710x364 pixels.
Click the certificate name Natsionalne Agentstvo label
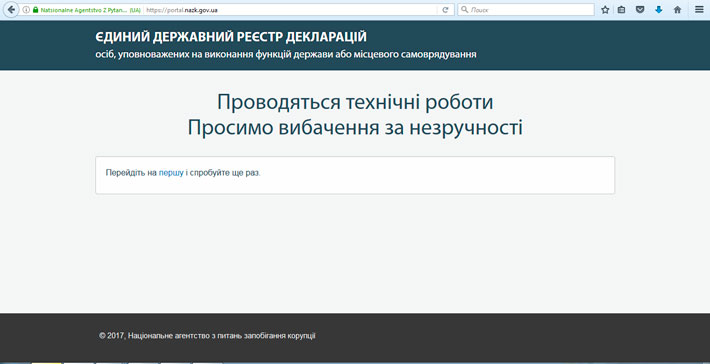point(91,10)
